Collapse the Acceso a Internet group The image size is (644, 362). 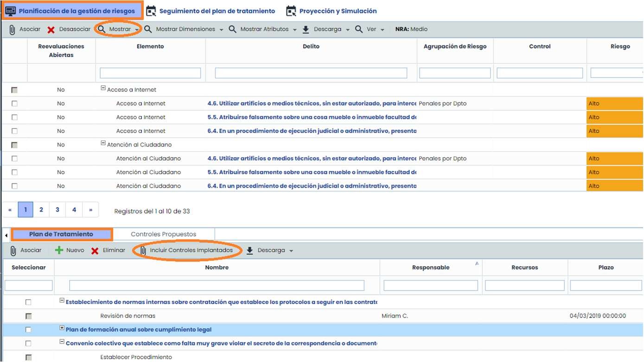(103, 88)
